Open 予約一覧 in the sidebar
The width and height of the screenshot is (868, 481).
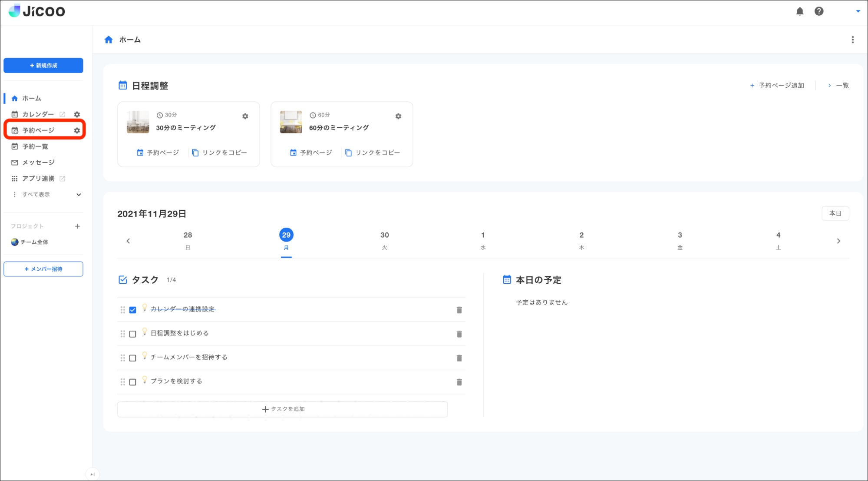click(35, 146)
